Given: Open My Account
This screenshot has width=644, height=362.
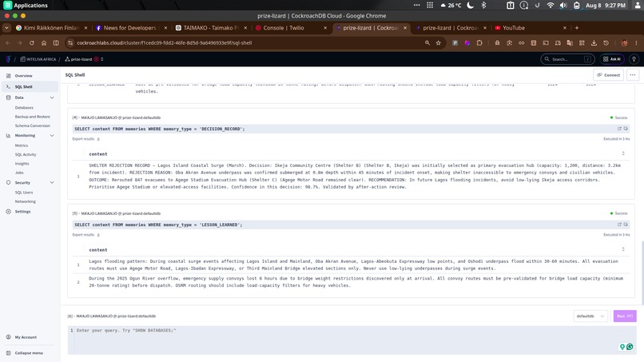Looking at the screenshot, I should (x=26, y=337).
